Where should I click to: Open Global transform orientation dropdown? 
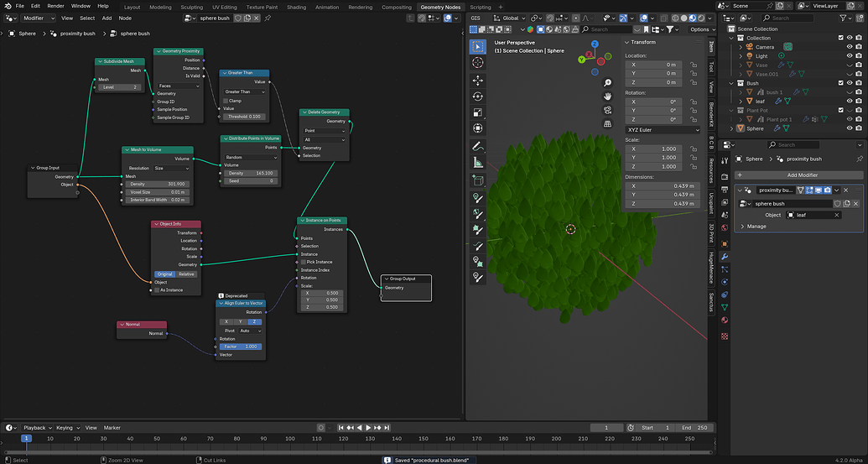[x=509, y=18]
